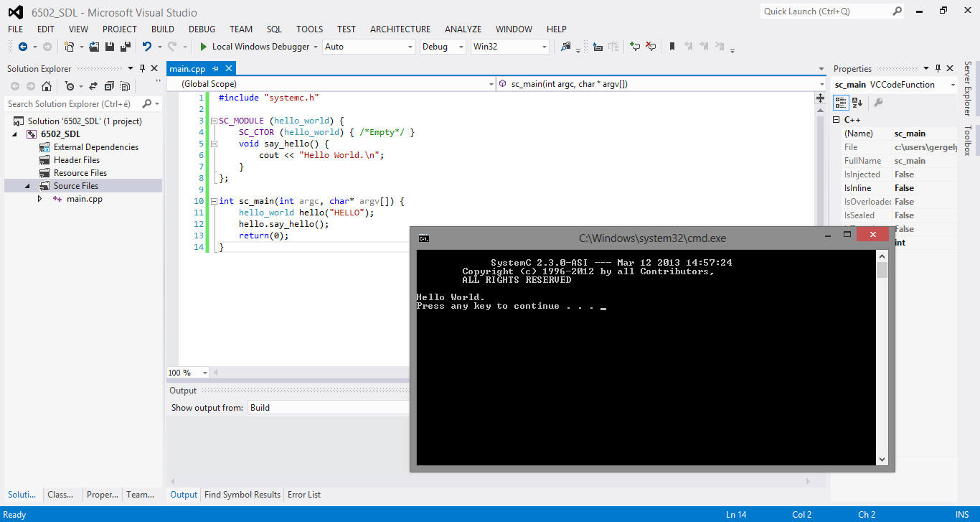Open the Server Explorer side tab
Image resolution: width=980 pixels, height=522 pixels.
[968, 89]
